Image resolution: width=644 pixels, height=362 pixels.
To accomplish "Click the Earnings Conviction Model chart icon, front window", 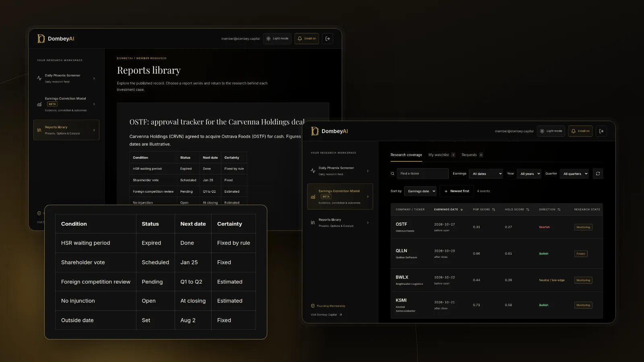I will [313, 197].
